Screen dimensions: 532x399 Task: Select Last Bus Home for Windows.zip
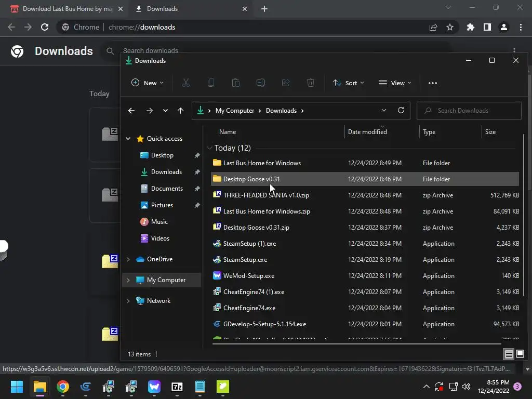pyautogui.click(x=365, y=211)
